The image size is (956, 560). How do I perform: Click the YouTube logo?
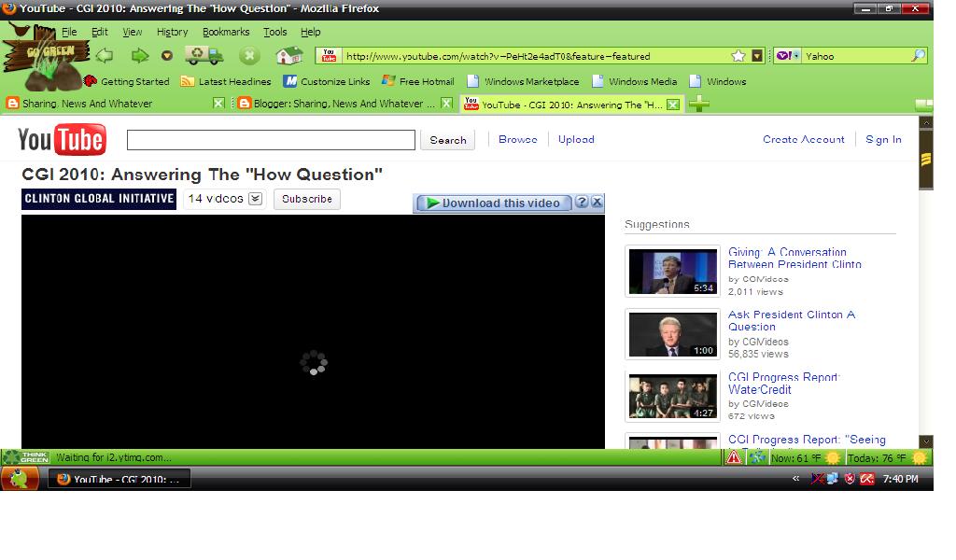(63, 140)
